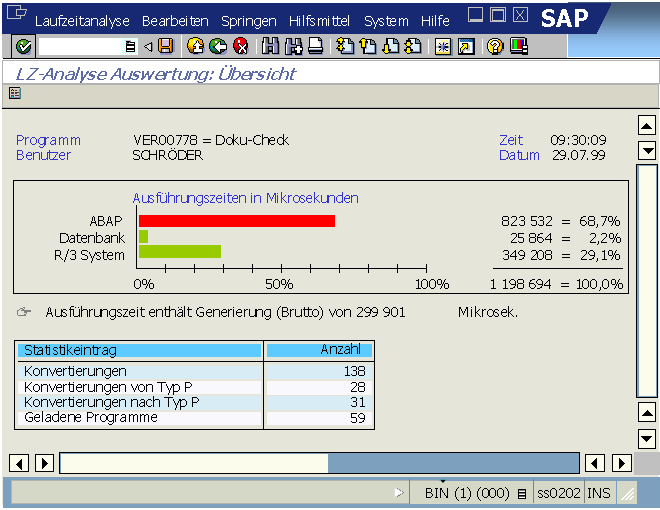The height and width of the screenshot is (510, 660).
Task: Click the yellow up-arrow Exit icon
Action: point(195,46)
